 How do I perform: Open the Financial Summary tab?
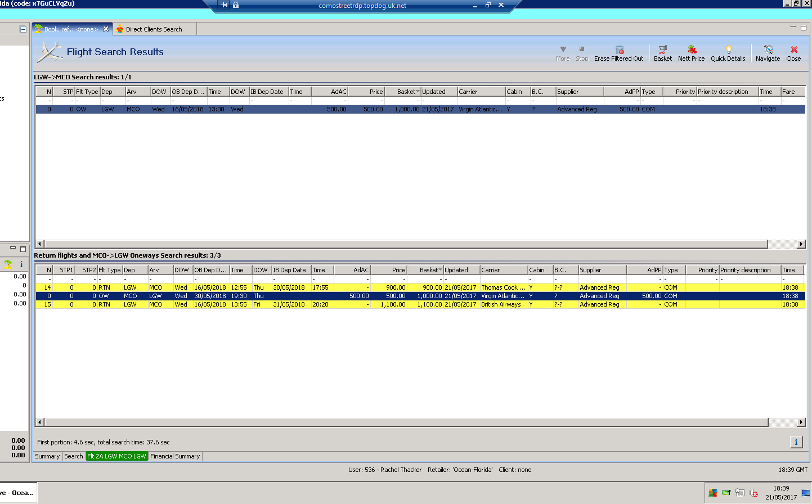pos(175,456)
